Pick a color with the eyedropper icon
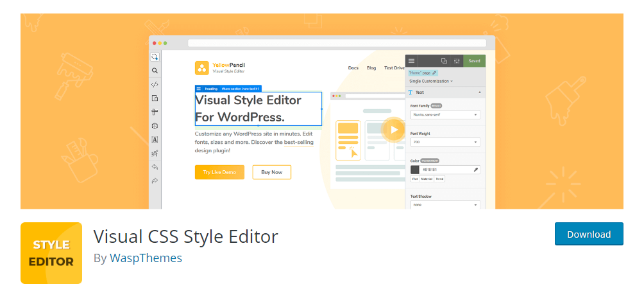This screenshot has height=300, width=644. (x=475, y=170)
